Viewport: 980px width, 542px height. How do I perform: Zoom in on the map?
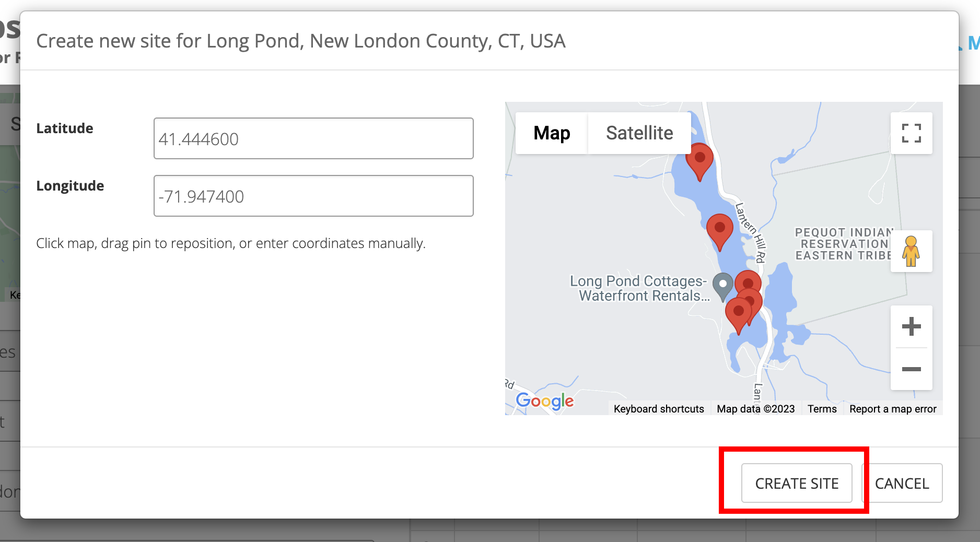tap(911, 327)
